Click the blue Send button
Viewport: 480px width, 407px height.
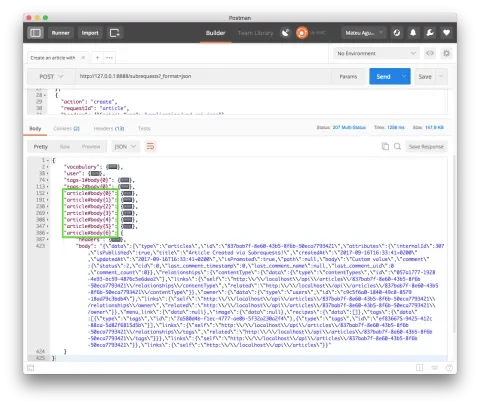coord(383,77)
